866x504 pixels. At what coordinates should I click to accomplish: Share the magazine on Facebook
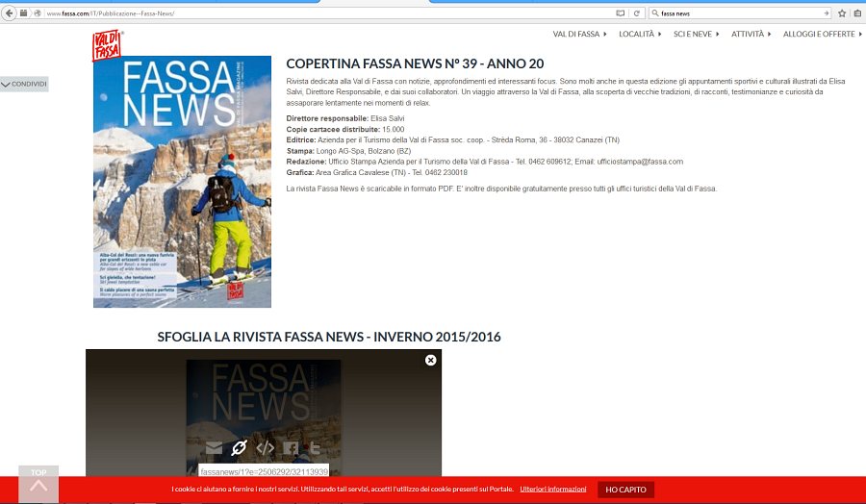pyautogui.click(x=291, y=447)
